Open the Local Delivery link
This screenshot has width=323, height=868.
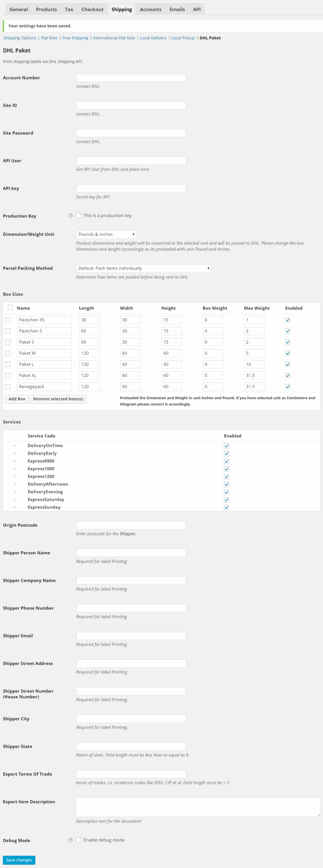point(153,38)
